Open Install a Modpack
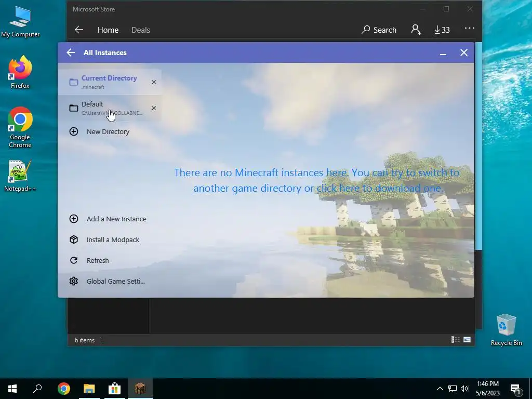Image resolution: width=532 pixels, height=399 pixels. click(110, 240)
